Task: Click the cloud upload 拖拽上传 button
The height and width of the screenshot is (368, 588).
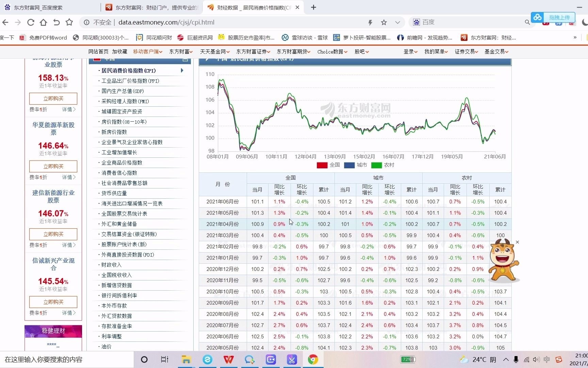Action: pyautogui.click(x=553, y=17)
